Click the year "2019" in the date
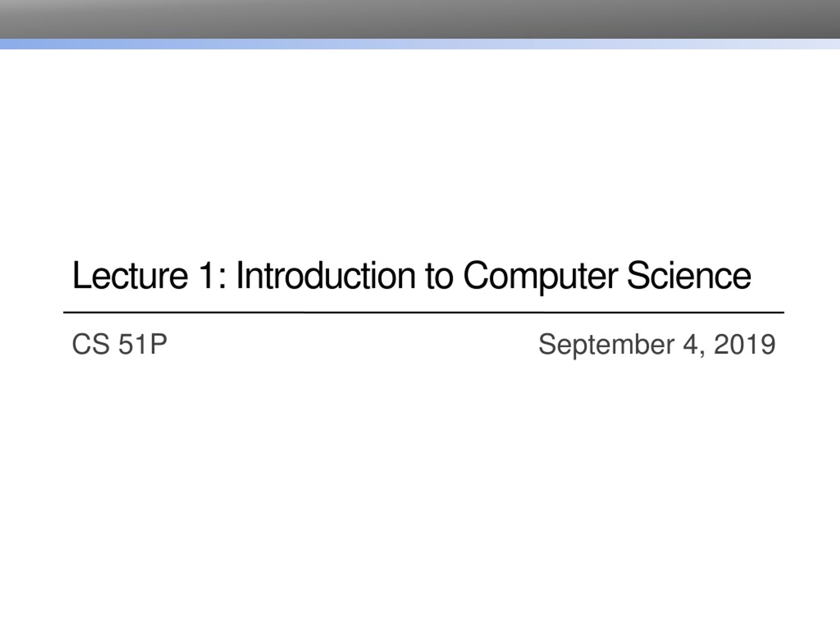 click(x=745, y=345)
